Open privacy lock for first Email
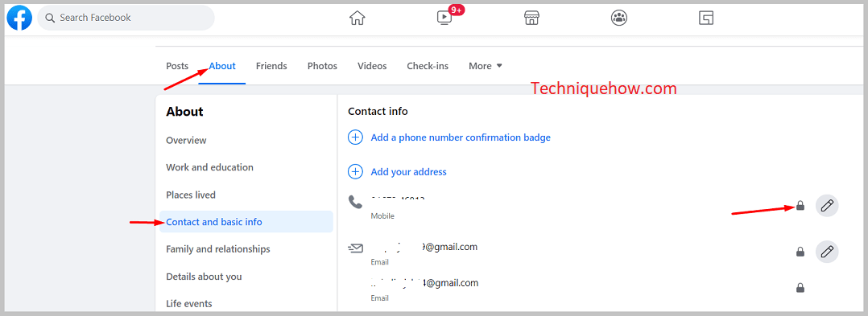Screen dimensions: 868x316 [x=800, y=252]
